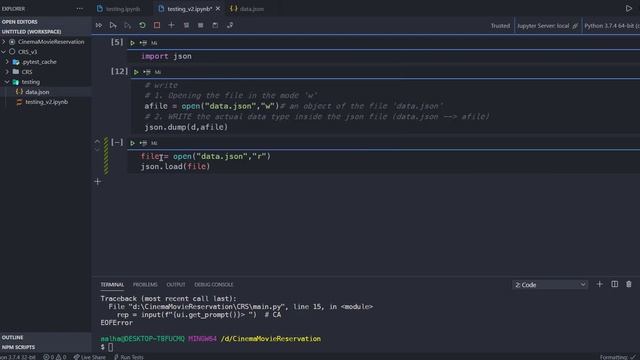Change cell [5] to markdown

tap(154, 43)
